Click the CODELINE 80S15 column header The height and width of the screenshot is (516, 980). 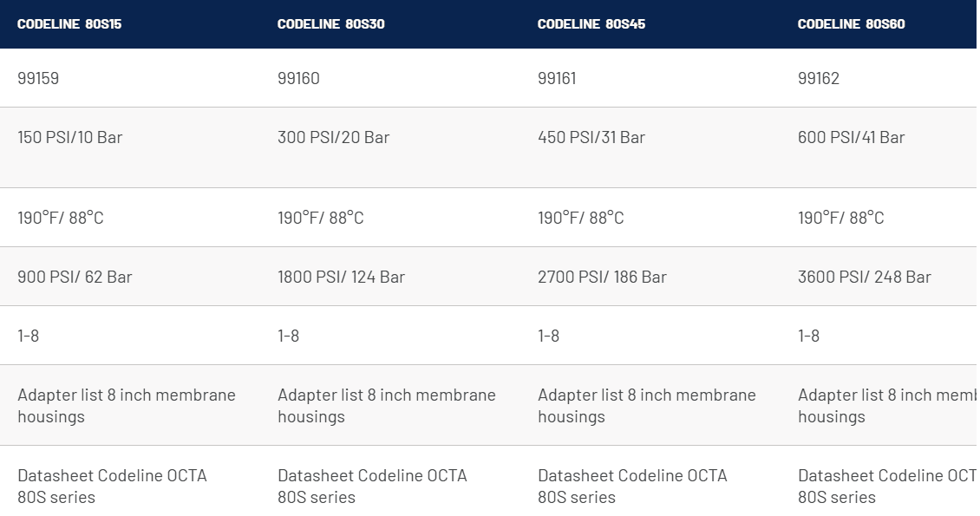(69, 24)
